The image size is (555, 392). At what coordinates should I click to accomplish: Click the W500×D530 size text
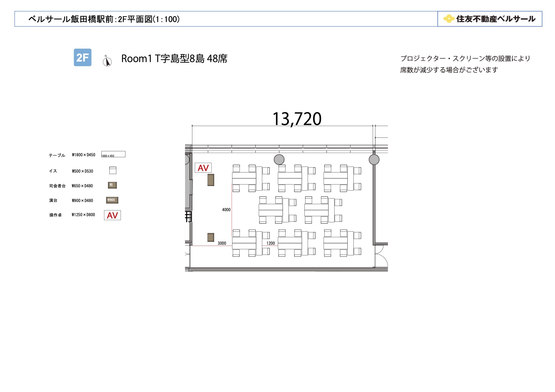pos(82,171)
